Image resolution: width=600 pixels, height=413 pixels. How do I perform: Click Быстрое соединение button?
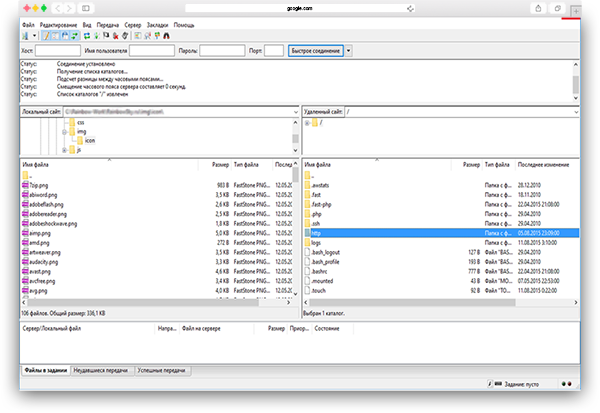click(314, 49)
